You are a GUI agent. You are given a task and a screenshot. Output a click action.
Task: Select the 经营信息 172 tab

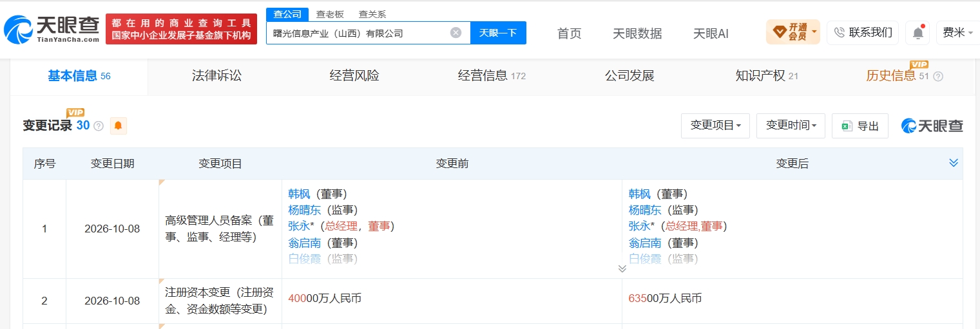point(492,76)
